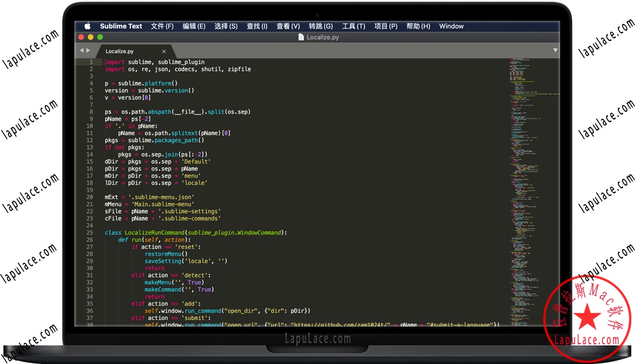This screenshot has height=364, width=635.
Task: Open the Window menu
Action: (451, 26)
